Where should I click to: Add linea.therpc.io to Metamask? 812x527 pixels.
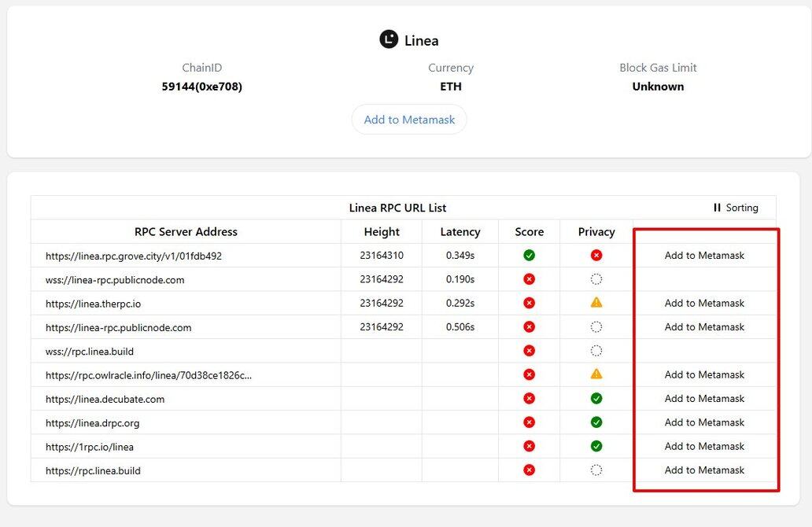coord(704,303)
